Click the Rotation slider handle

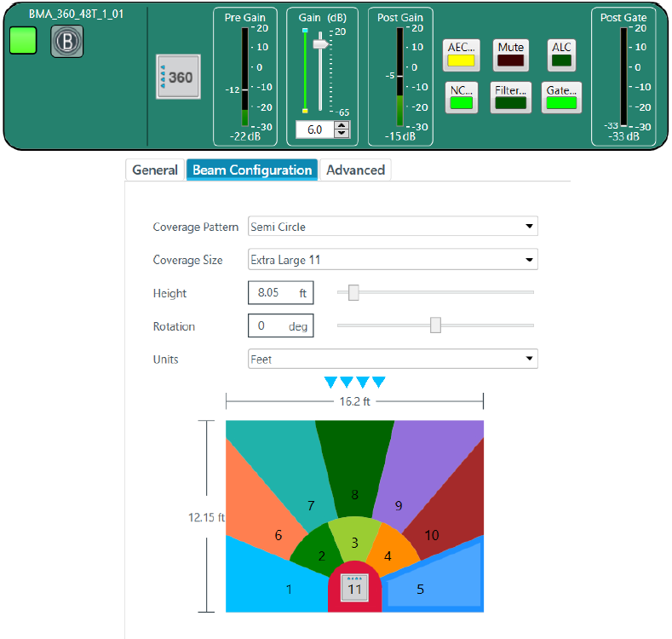435,325
